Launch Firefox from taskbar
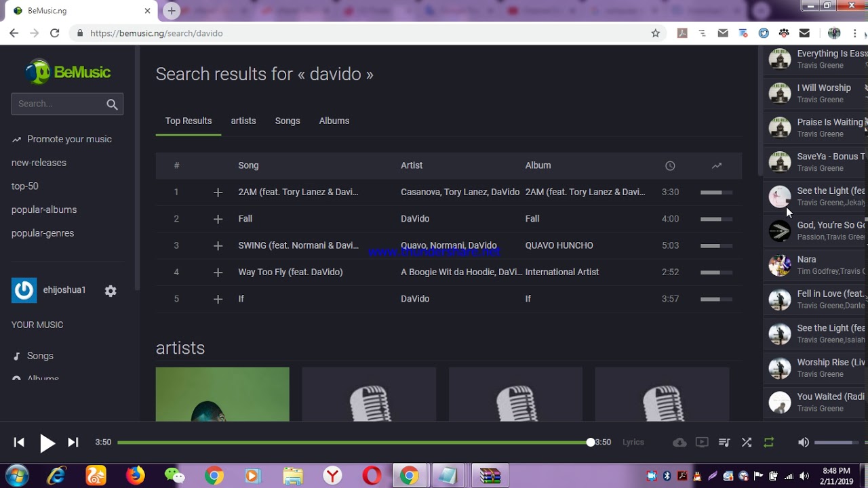 click(x=135, y=476)
